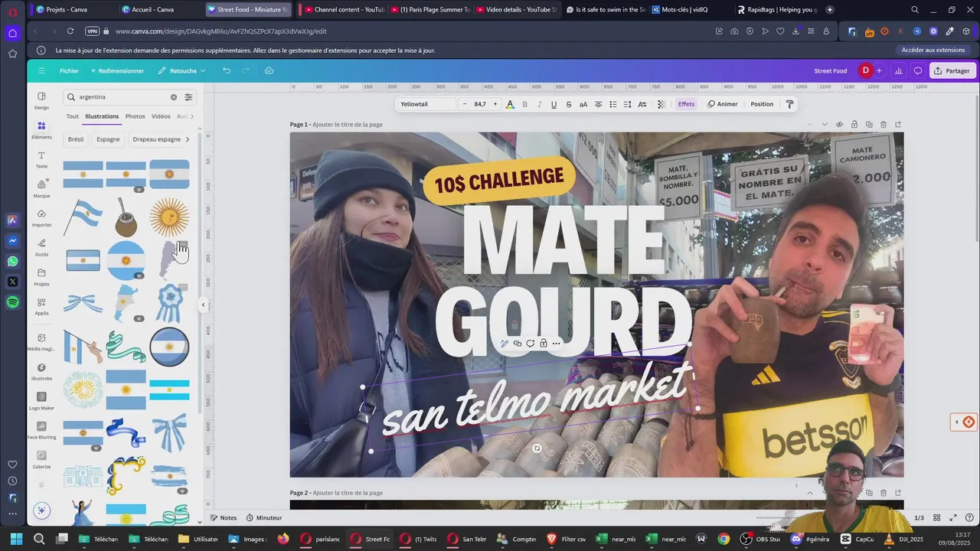Image resolution: width=980 pixels, height=551 pixels.
Task: Toggle the Canva main menu hamburger
Action: click(41, 70)
